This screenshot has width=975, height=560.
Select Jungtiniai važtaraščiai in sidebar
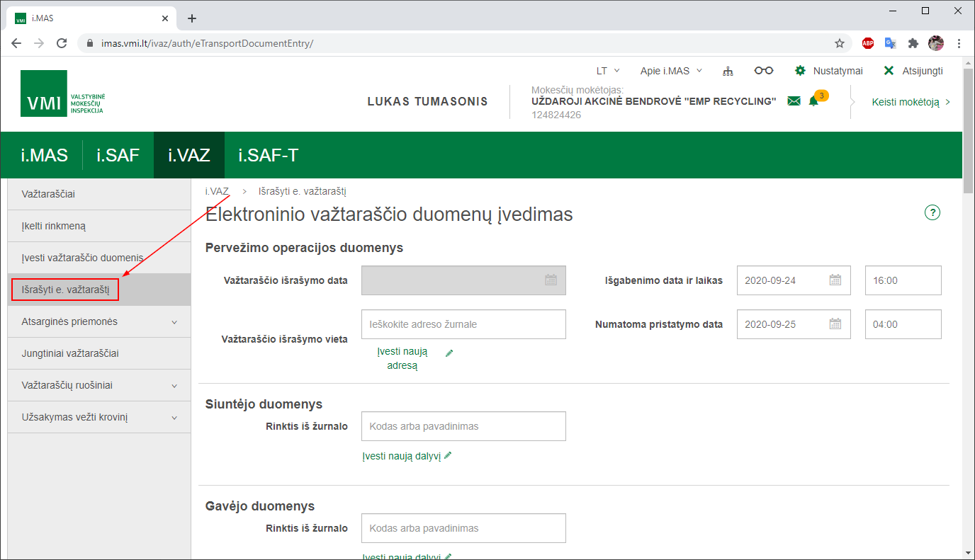coord(69,353)
